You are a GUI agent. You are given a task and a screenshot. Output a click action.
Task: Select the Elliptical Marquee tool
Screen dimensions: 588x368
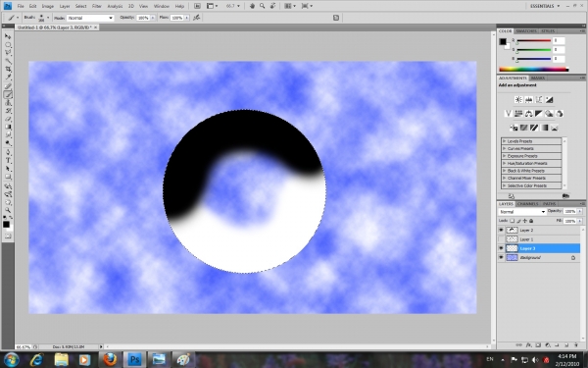tap(8, 45)
